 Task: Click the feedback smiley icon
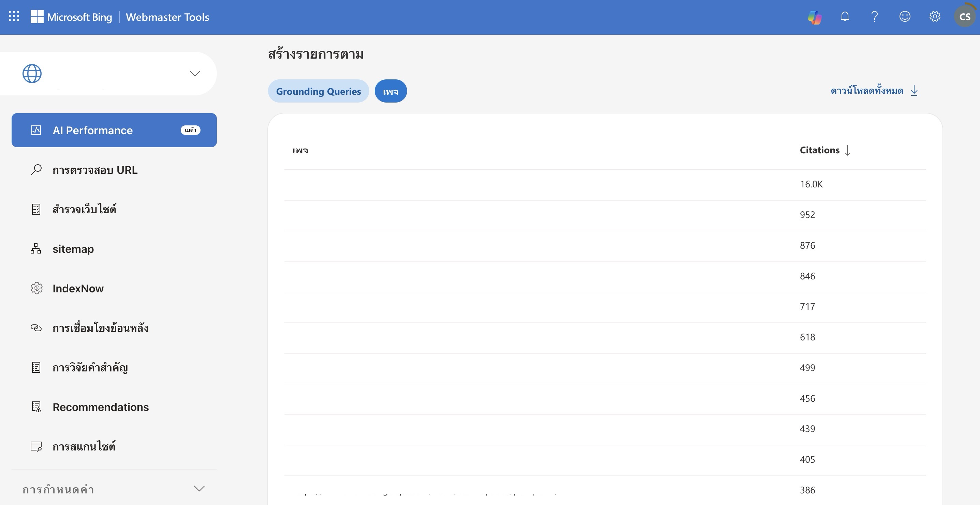(904, 17)
